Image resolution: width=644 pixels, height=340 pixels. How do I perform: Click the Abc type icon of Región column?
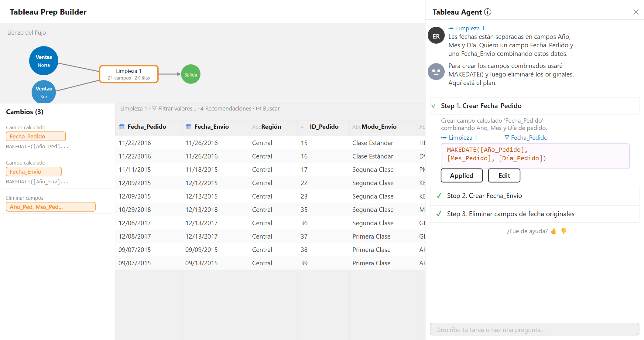[x=256, y=127]
